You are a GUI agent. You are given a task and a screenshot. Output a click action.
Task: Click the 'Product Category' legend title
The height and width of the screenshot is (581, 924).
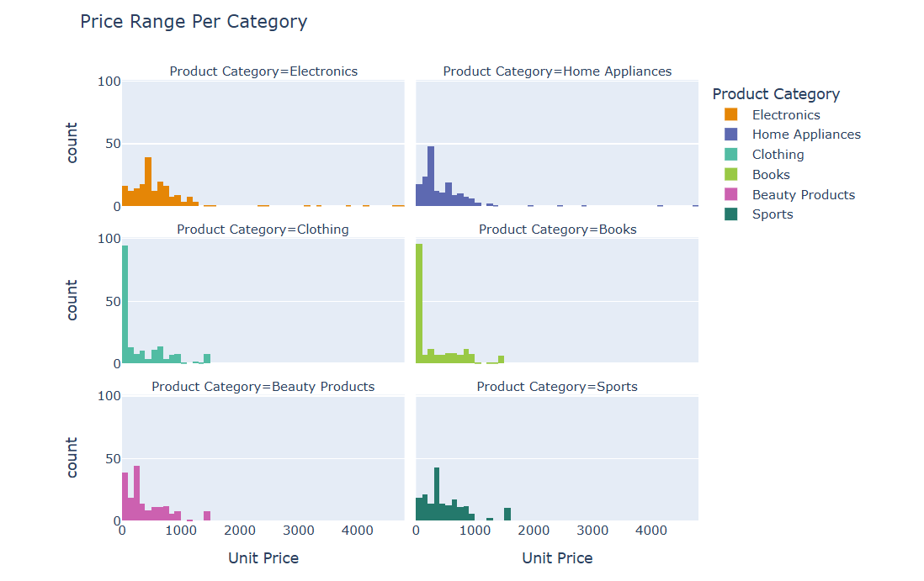point(775,94)
